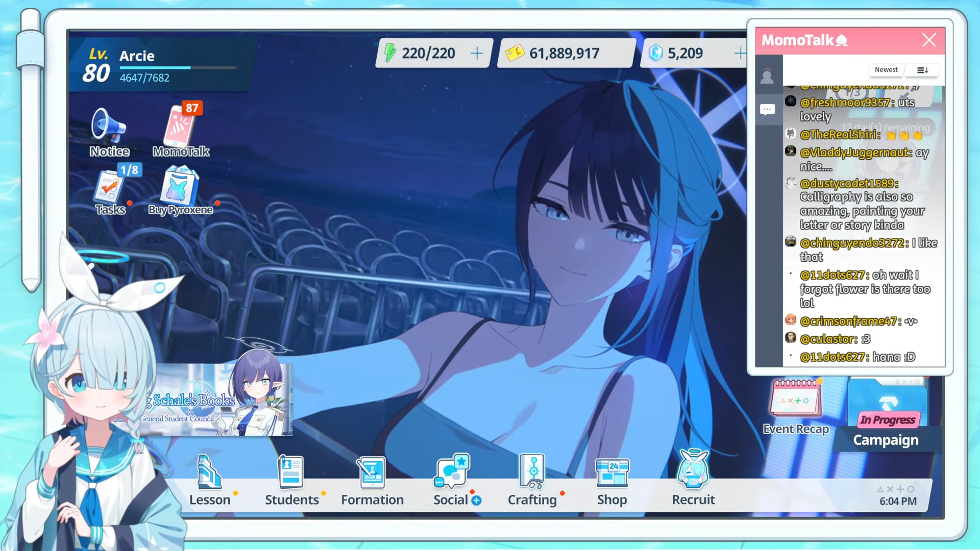Switch to MomoTalk messages tab
Screen dimensions: 980x551
(767, 109)
